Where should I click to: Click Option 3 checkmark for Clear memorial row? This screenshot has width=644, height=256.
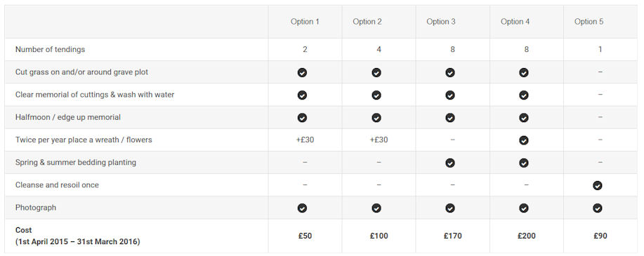(x=450, y=95)
